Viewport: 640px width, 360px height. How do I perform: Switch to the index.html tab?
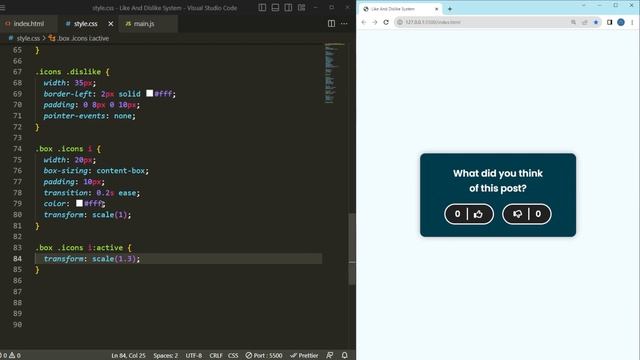point(29,24)
